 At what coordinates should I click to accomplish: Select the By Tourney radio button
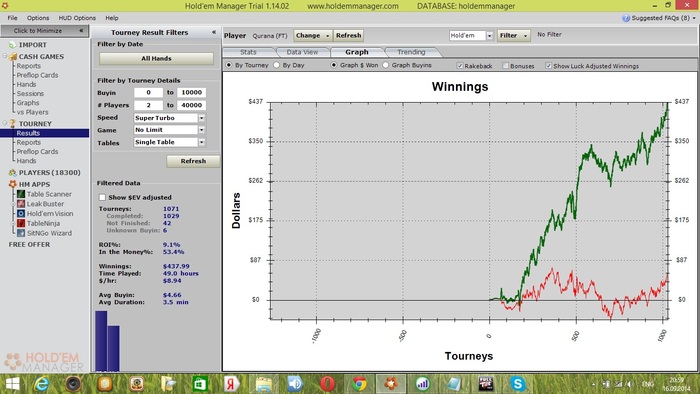229,65
